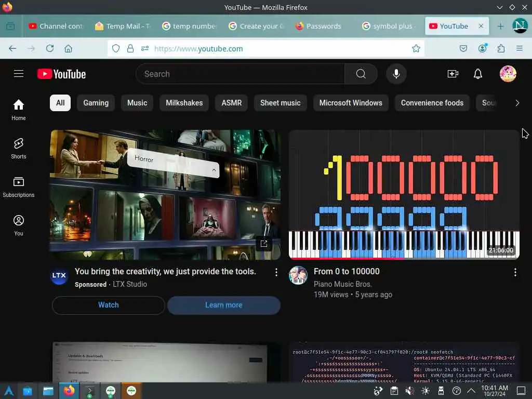Open the Firefox application menu
The width and height of the screenshot is (532, 399).
click(x=520, y=48)
